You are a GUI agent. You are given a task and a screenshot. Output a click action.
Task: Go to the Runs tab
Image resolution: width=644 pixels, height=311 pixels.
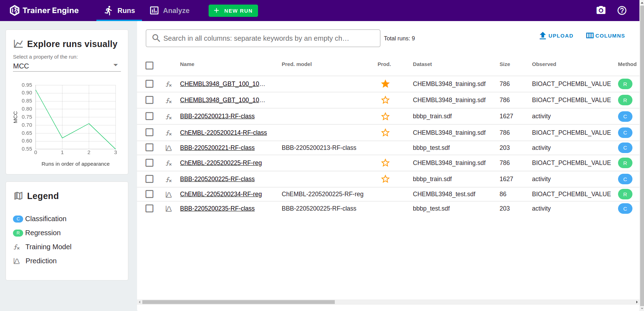pyautogui.click(x=120, y=11)
